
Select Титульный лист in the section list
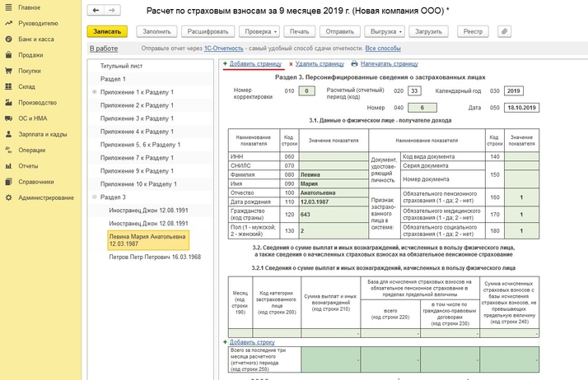click(x=121, y=65)
